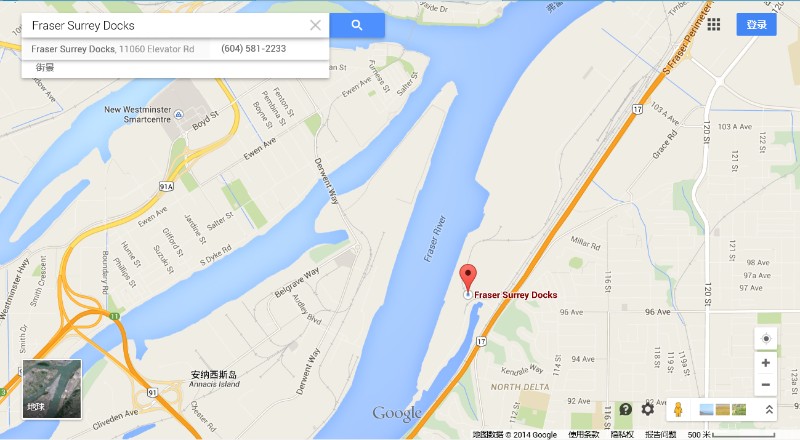Open the settings gear icon
The width and height of the screenshot is (800, 440).
(x=647, y=409)
